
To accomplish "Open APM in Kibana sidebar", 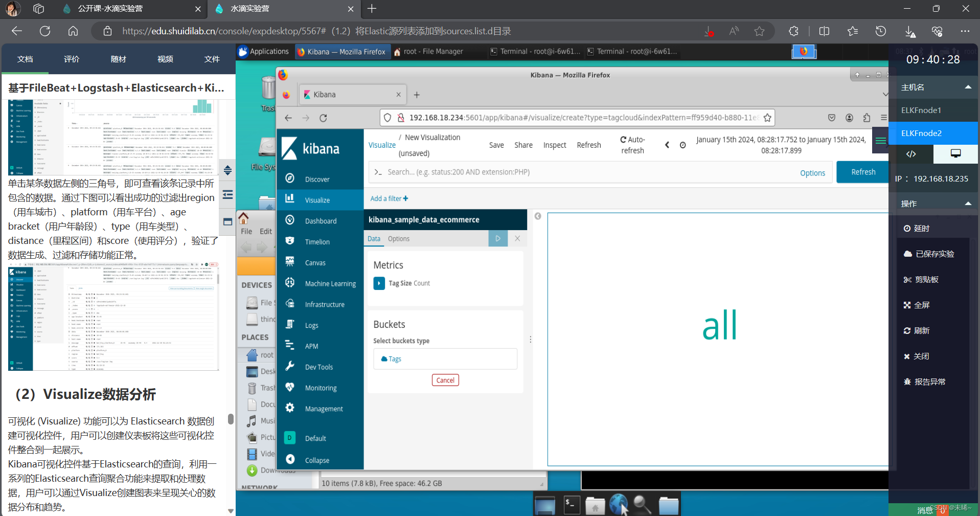I will point(311,346).
